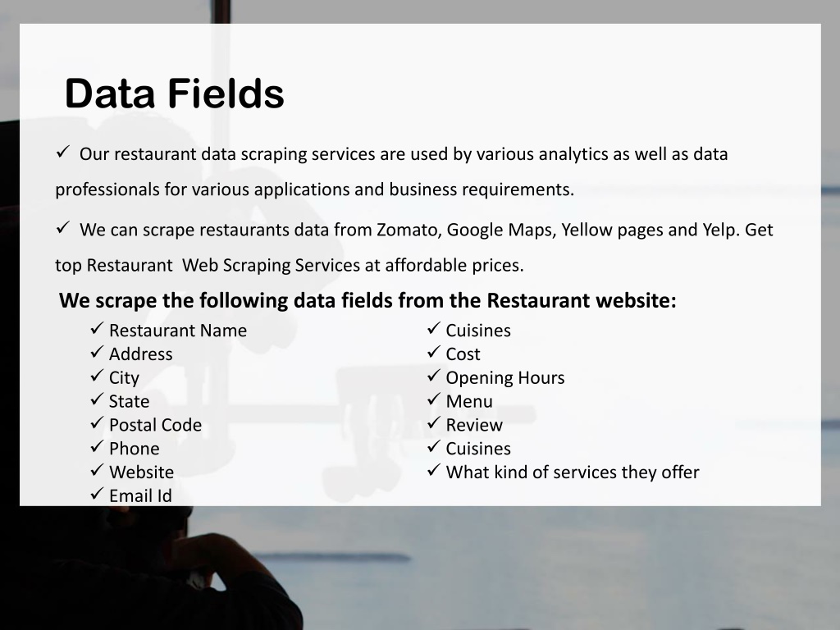840x630 pixels.
Task: Click the bold We scrape the following heading
Action: click(367, 300)
